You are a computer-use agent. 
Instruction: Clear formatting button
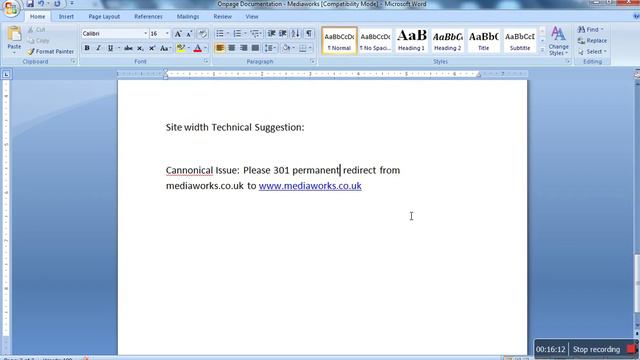[202, 34]
